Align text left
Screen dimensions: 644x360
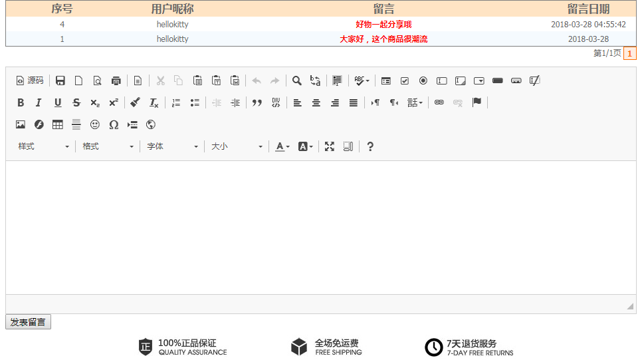click(297, 102)
